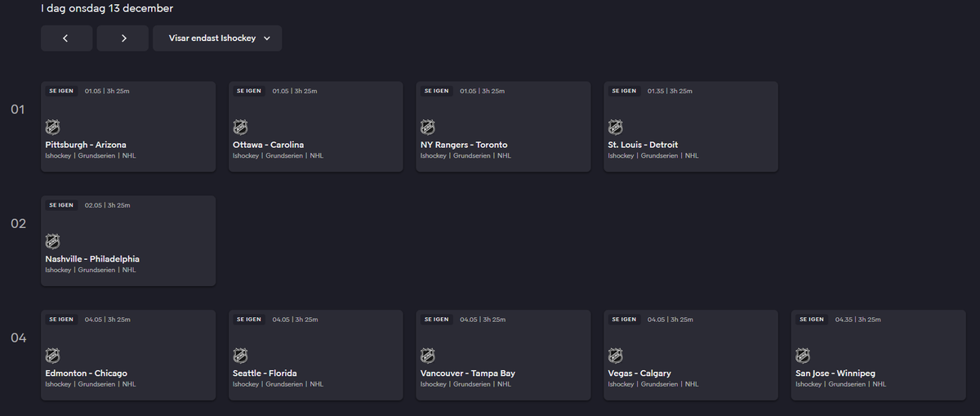The height and width of the screenshot is (416, 980).
Task: Click NHL logo on Edmonton - Chicago card
Action: coord(52,356)
